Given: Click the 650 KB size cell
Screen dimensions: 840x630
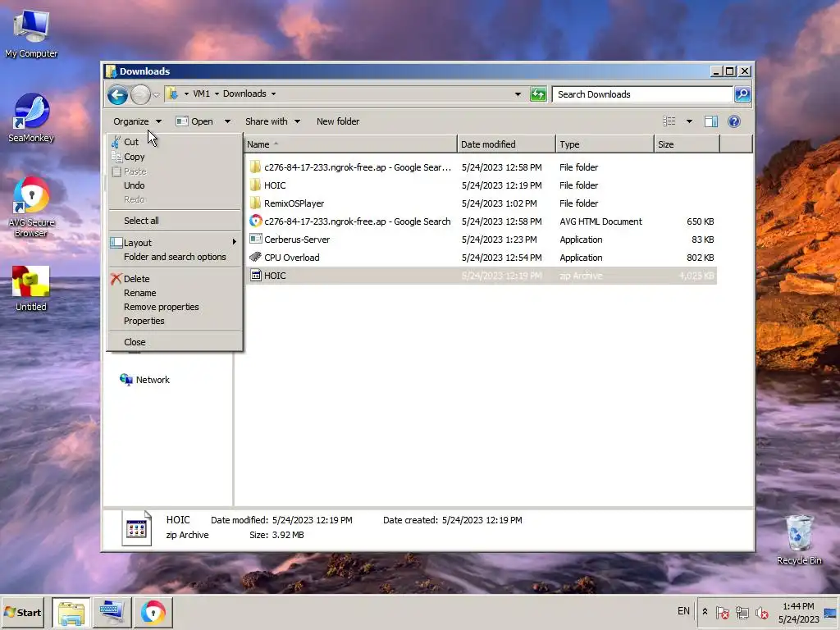Looking at the screenshot, I should coord(701,221).
